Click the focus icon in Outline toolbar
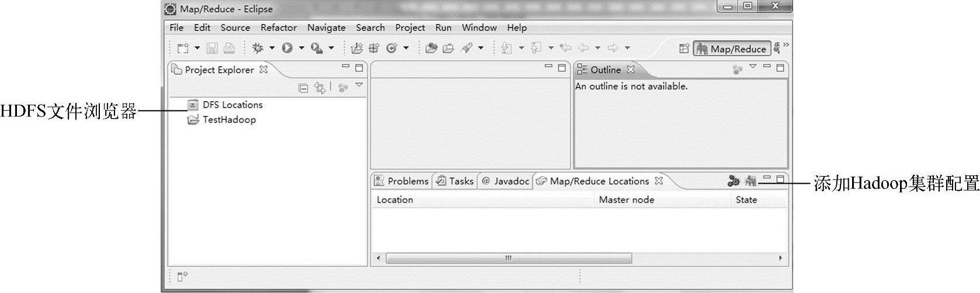Image resolution: width=980 pixels, height=293 pixels. coord(738,70)
